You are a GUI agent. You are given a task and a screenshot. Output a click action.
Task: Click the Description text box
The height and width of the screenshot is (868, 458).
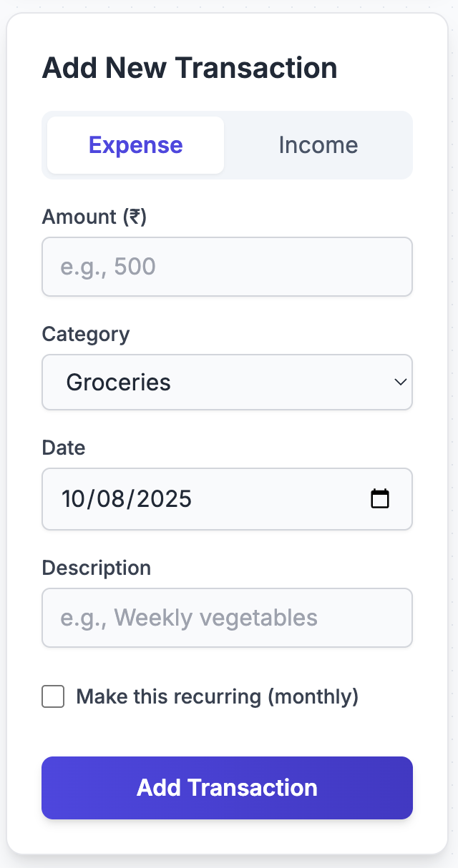tap(227, 618)
